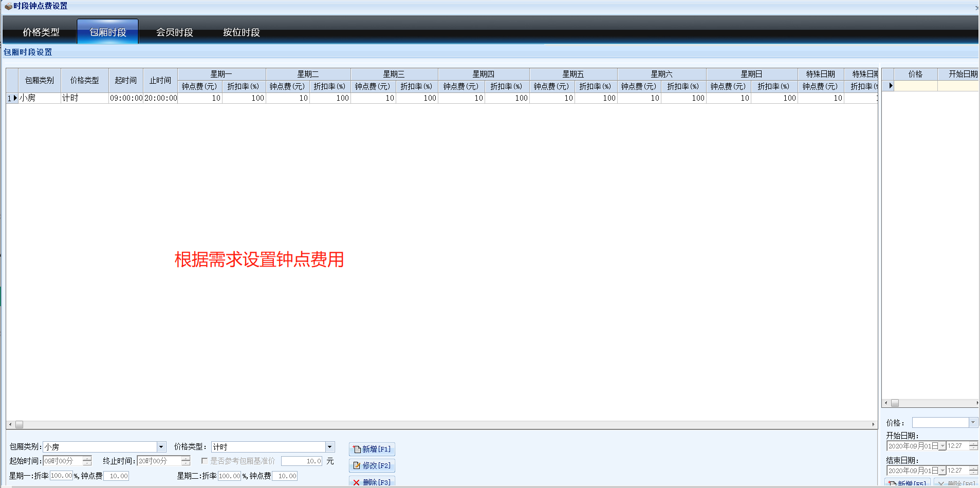The height and width of the screenshot is (488, 980).
Task: Click the 星期四 钟点费(元) sub-header
Action: [461, 86]
